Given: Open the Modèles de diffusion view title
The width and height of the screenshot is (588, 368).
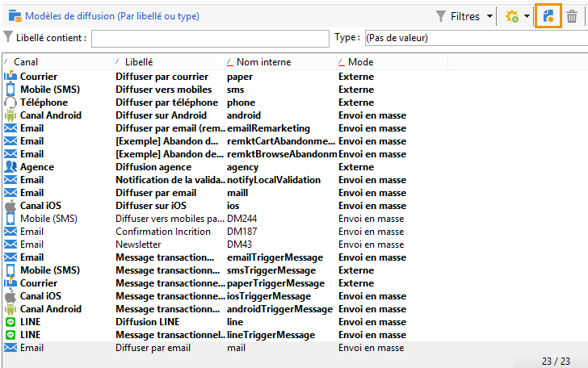Looking at the screenshot, I should [x=112, y=16].
